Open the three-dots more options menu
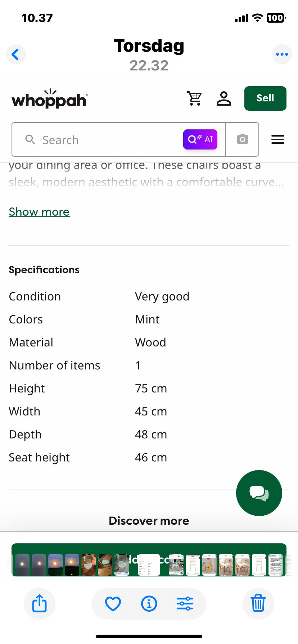 (282, 54)
